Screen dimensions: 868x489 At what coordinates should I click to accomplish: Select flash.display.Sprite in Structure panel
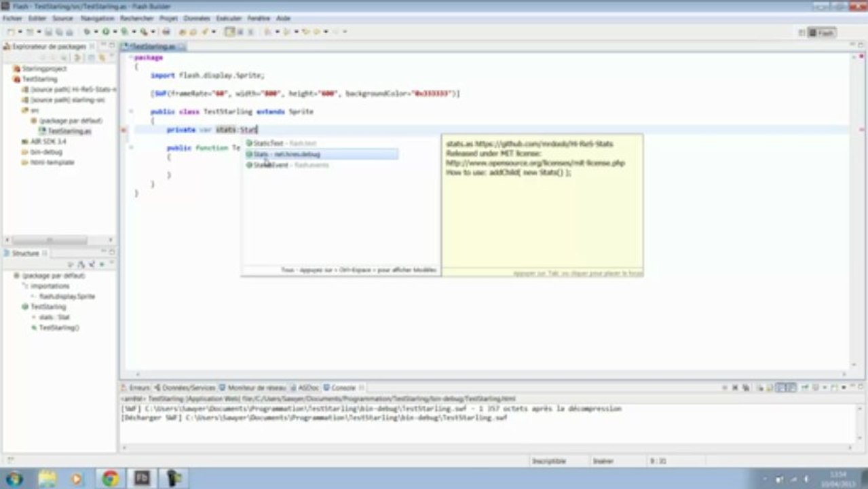tap(63, 297)
